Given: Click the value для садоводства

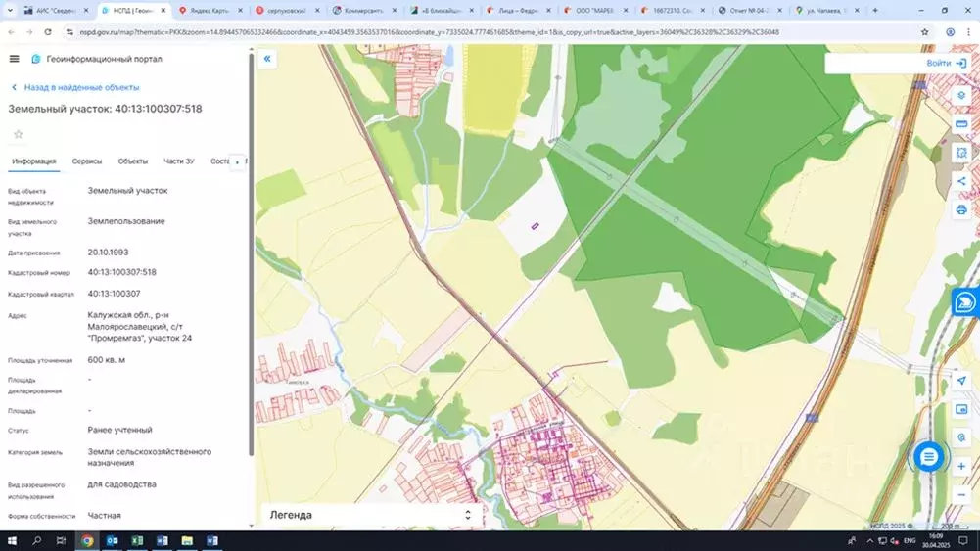Looking at the screenshot, I should tap(121, 484).
